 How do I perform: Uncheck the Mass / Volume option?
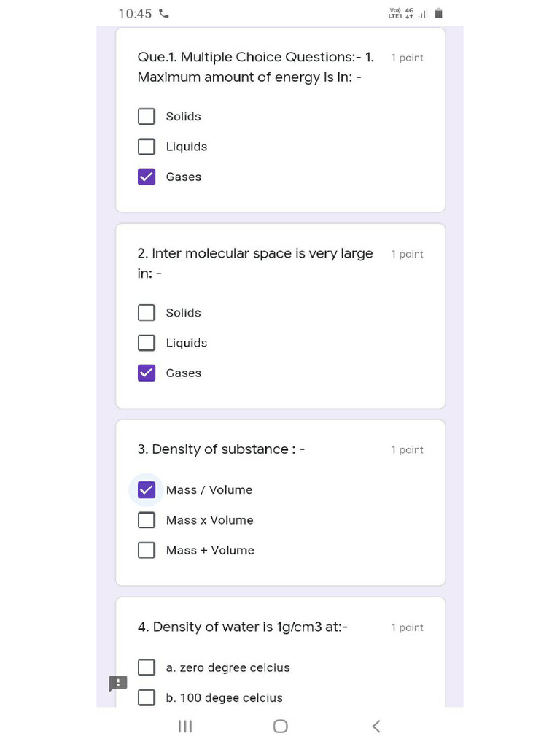click(147, 490)
